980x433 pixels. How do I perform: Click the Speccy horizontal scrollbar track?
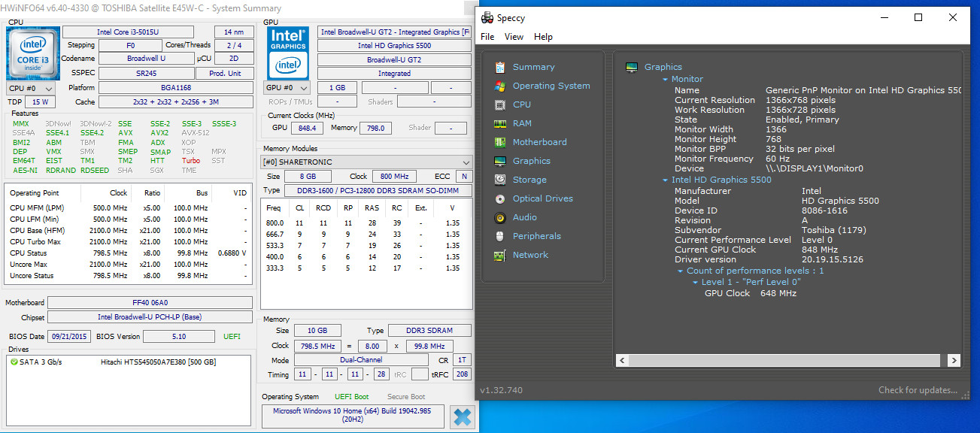pyautogui.click(x=788, y=360)
